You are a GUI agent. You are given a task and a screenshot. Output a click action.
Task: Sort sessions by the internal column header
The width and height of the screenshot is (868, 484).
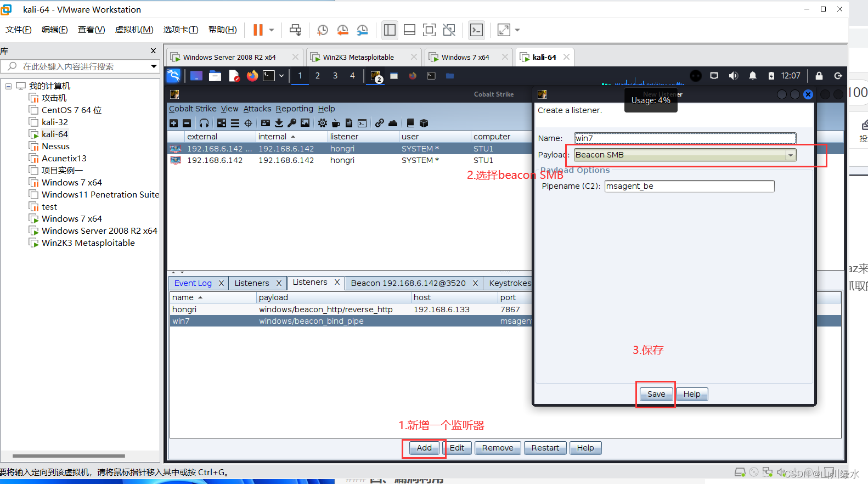(x=291, y=137)
